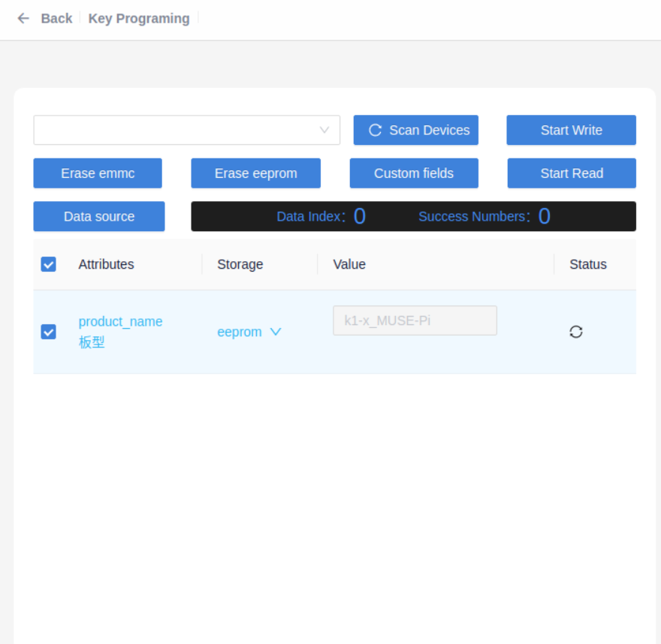Select the product_name attribute text
Viewport: 661px width, 644px height.
[121, 321]
